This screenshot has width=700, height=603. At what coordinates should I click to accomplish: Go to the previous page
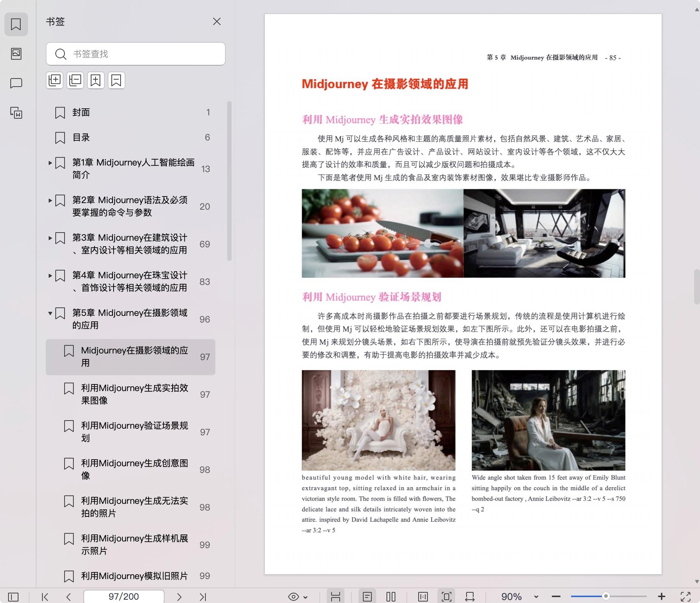pyautogui.click(x=69, y=597)
